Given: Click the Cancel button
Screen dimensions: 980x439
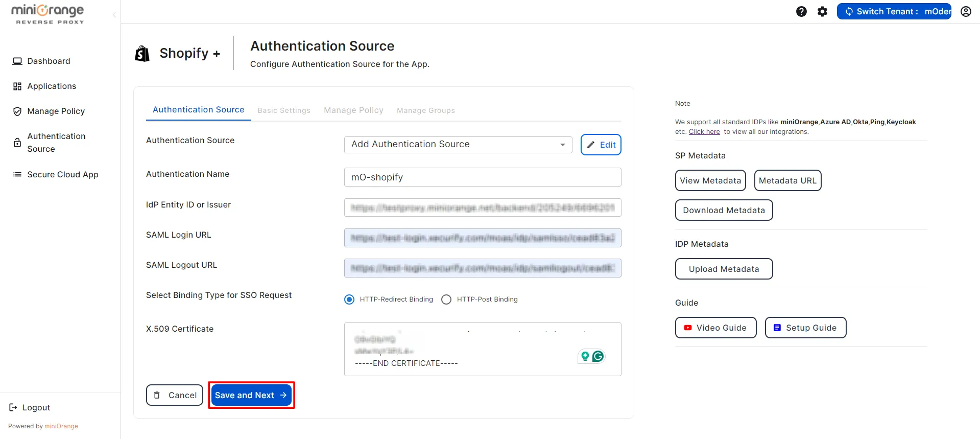Looking at the screenshot, I should [x=175, y=395].
